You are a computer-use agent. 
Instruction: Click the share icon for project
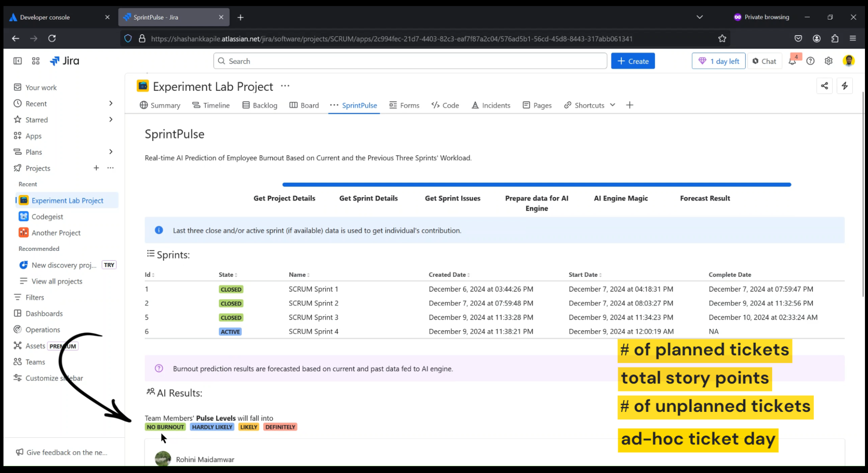point(824,86)
